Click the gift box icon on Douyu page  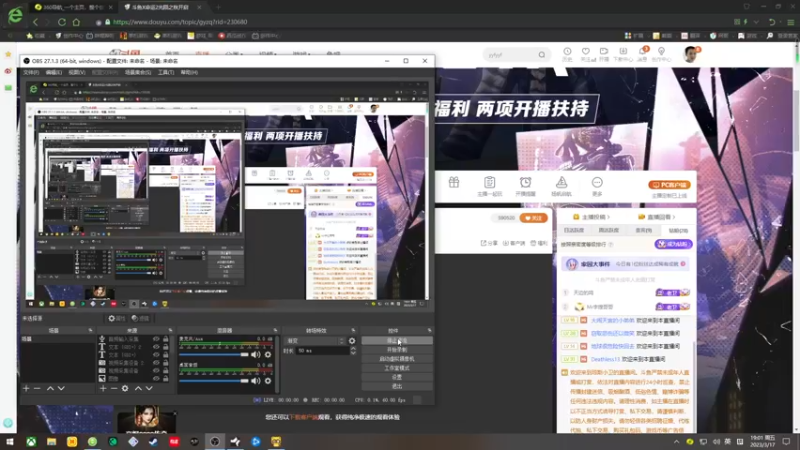454,183
